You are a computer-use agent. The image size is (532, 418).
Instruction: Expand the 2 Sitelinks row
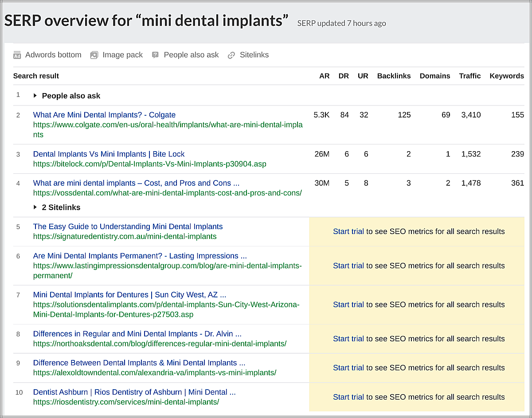pyautogui.click(x=35, y=207)
